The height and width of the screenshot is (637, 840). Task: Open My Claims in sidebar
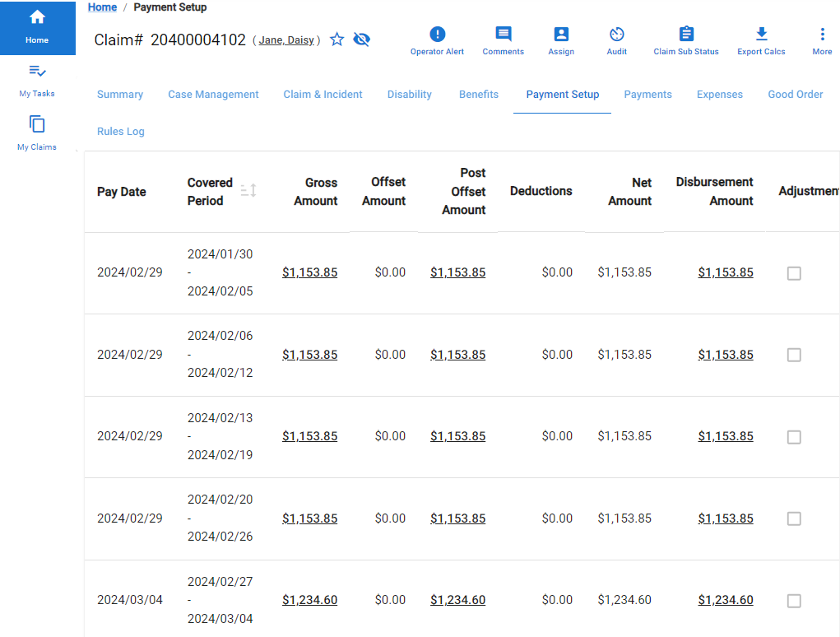37,133
